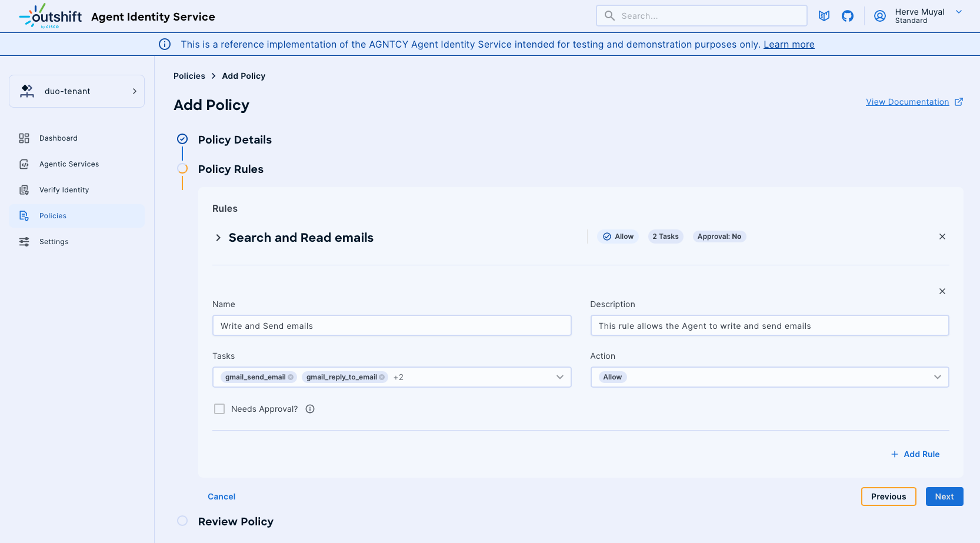
Task: Remove the gmail_send_email task chip
Action: click(x=291, y=377)
